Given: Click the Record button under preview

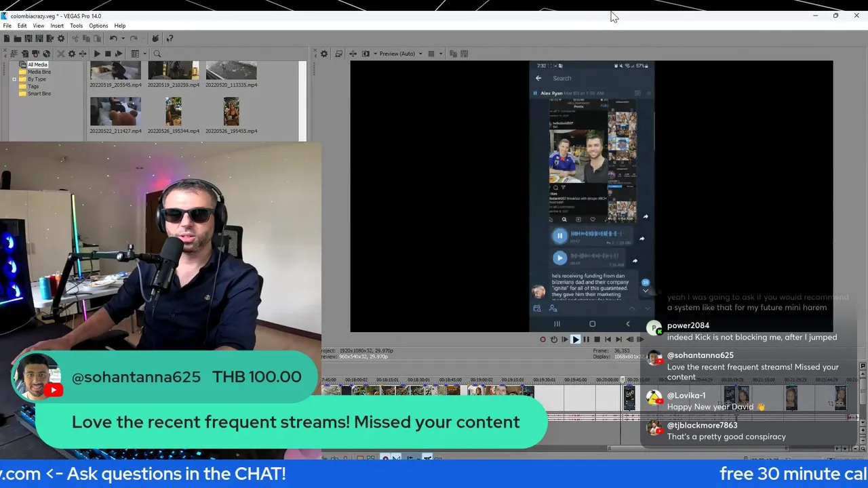Looking at the screenshot, I should pos(542,340).
